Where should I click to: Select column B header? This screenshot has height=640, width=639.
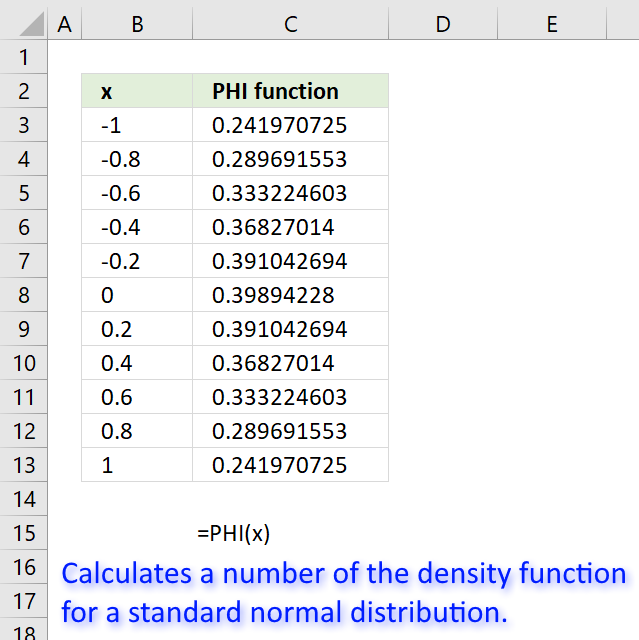click(137, 24)
